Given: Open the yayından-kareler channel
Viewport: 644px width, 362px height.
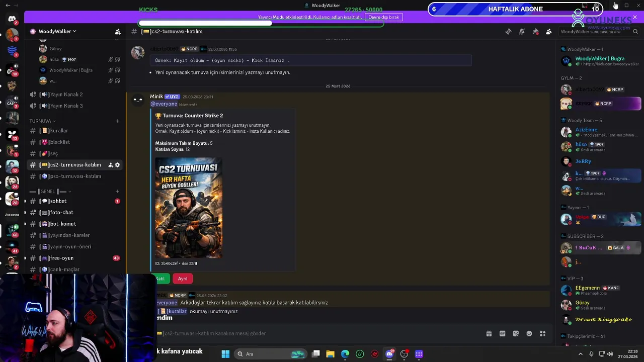Looking at the screenshot, I should click(69, 235).
